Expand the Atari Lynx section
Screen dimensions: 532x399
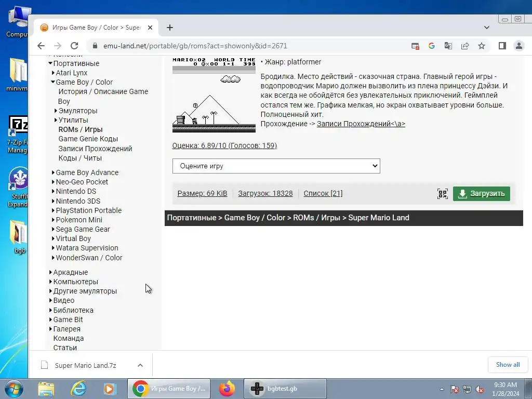[54, 73]
